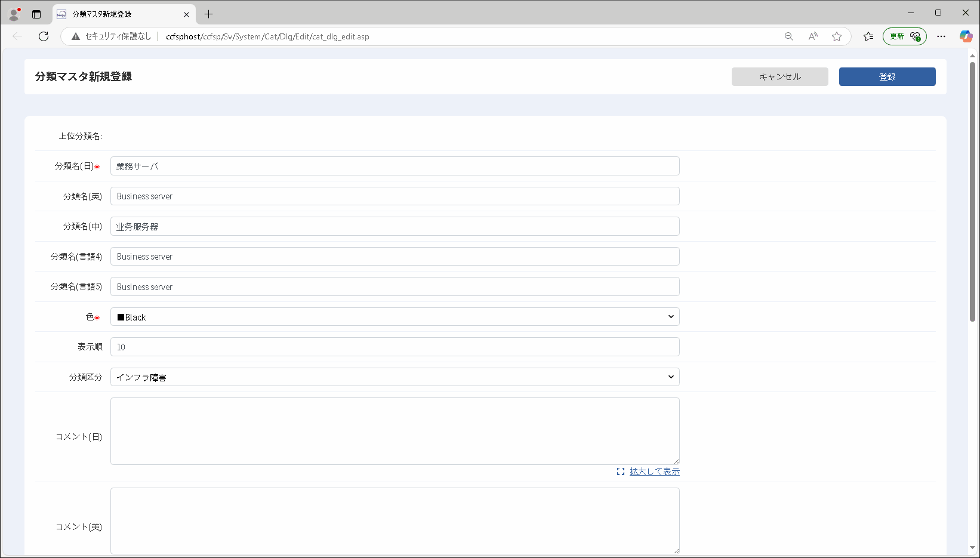Focus the 表示順 input field
Image resolution: width=980 pixels, height=558 pixels.
(x=395, y=347)
